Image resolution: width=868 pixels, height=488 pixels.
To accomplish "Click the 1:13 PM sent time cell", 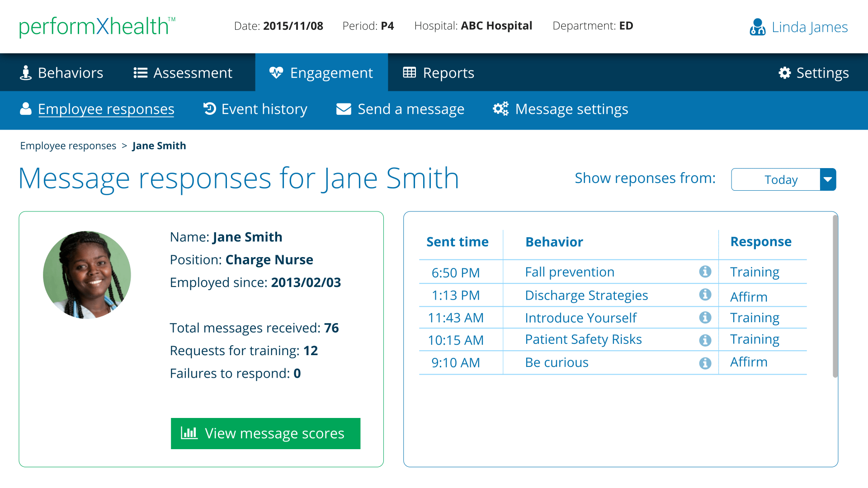I will (x=456, y=295).
